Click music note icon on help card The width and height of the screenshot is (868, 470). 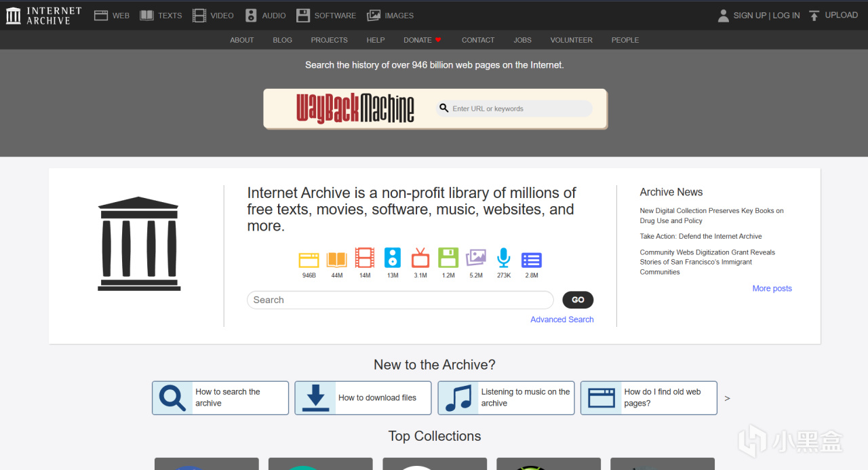(458, 398)
